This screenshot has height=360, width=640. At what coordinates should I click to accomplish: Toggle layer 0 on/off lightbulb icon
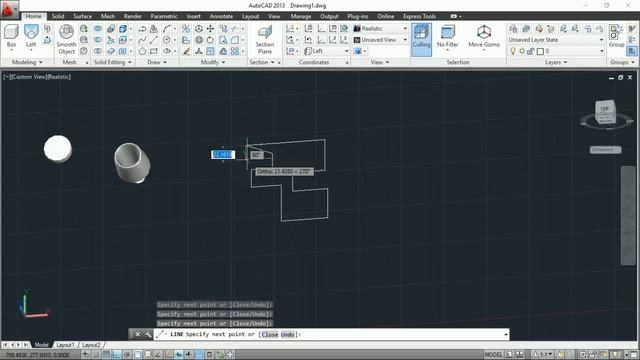tap(513, 51)
